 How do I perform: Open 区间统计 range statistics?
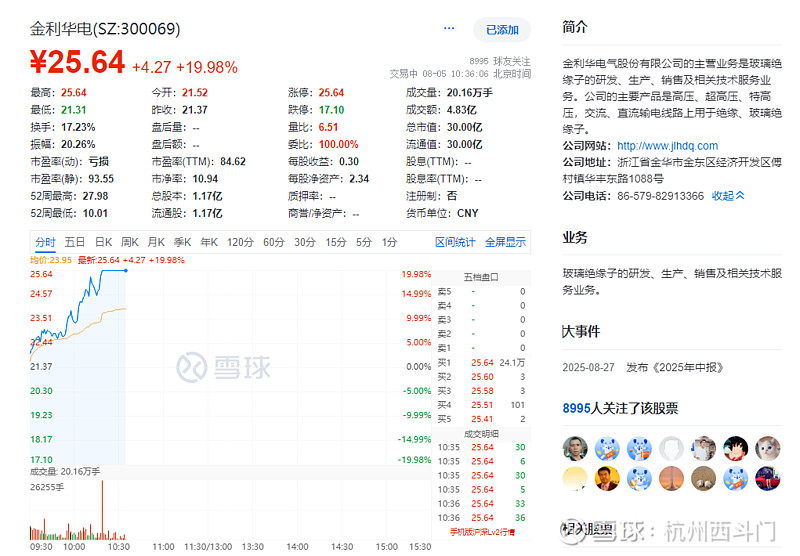tap(455, 242)
